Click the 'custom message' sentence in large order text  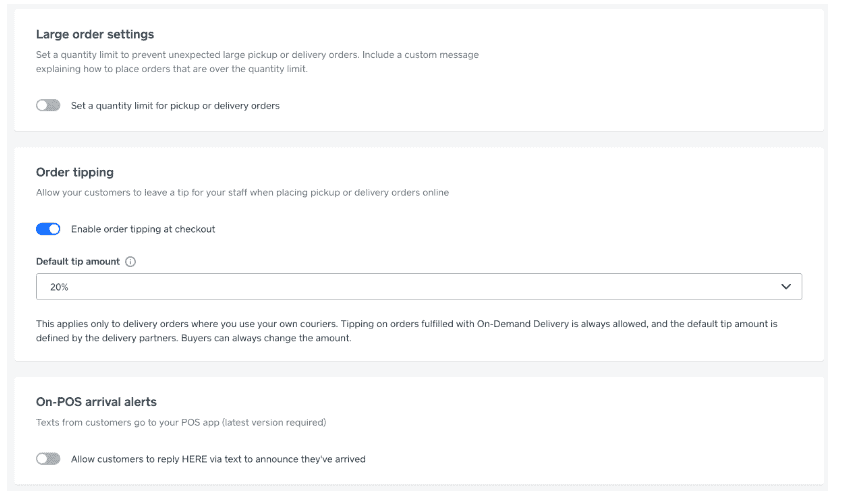pyautogui.click(x=257, y=62)
